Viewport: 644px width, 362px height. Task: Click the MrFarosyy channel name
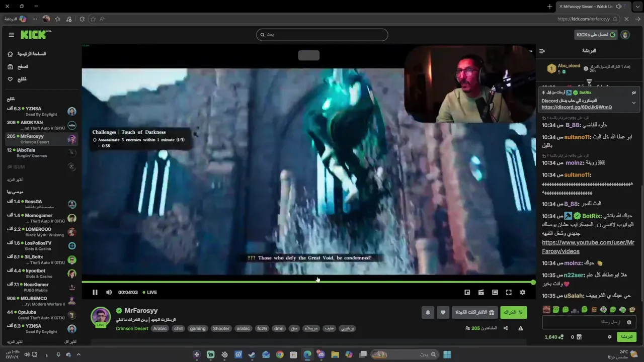point(141,311)
